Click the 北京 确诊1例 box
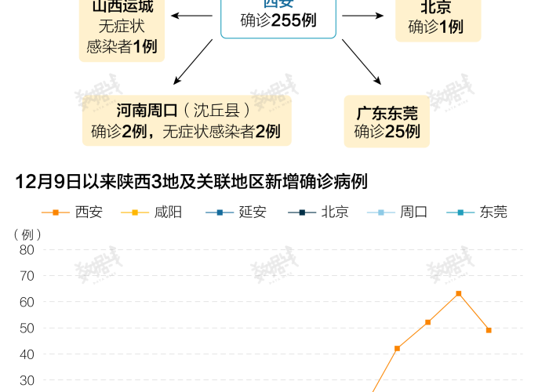The image size is (549, 392). click(438, 20)
